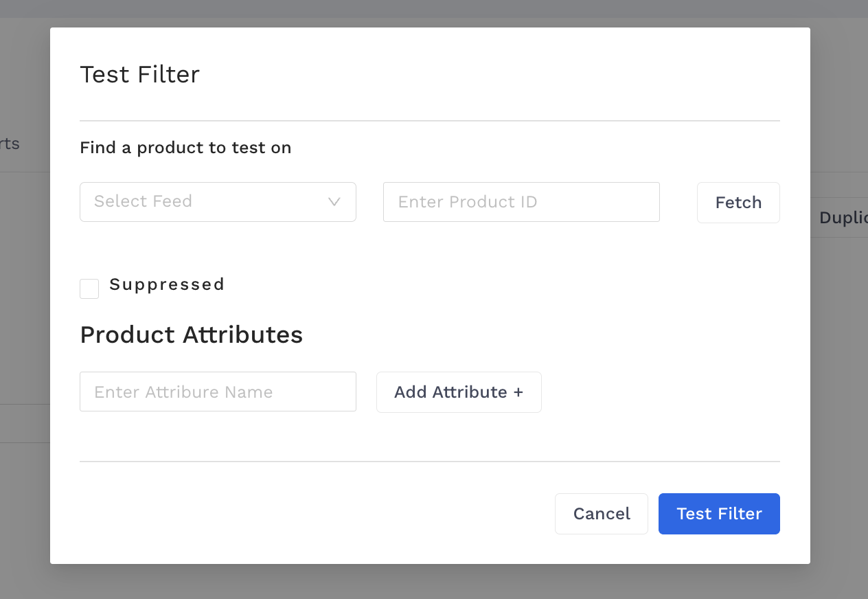Click the Find a product to test on label
Viewport: 868px width, 599px height.
[185, 148]
